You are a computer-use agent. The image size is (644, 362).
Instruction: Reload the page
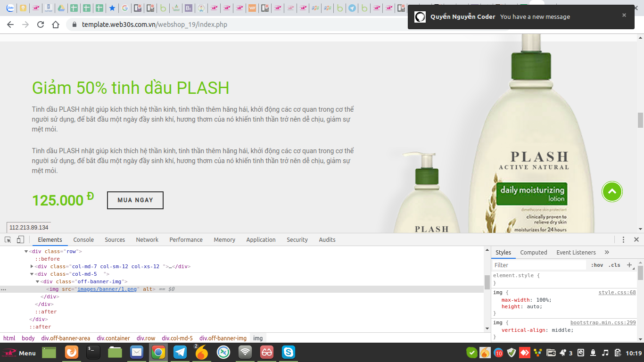tap(41, 25)
